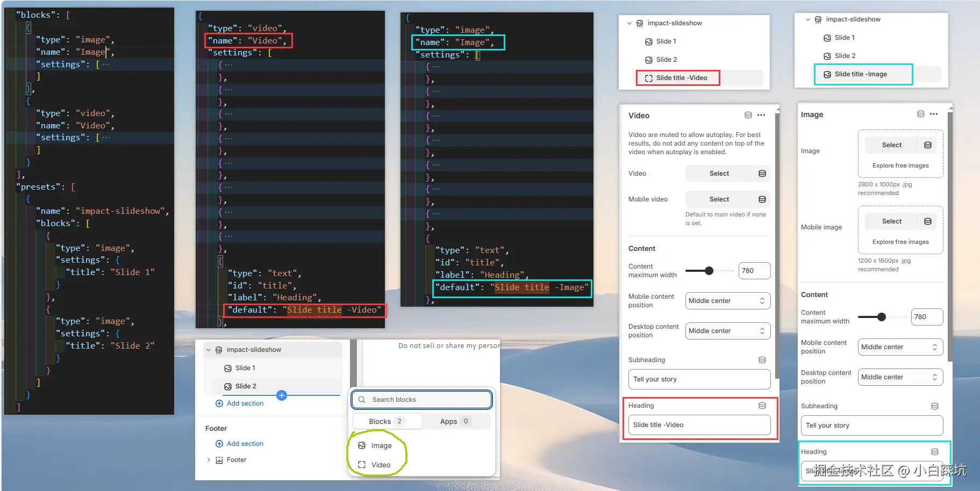The height and width of the screenshot is (491, 980).
Task: Click dynamic source icon beside Mobile video Select
Action: [x=762, y=199]
